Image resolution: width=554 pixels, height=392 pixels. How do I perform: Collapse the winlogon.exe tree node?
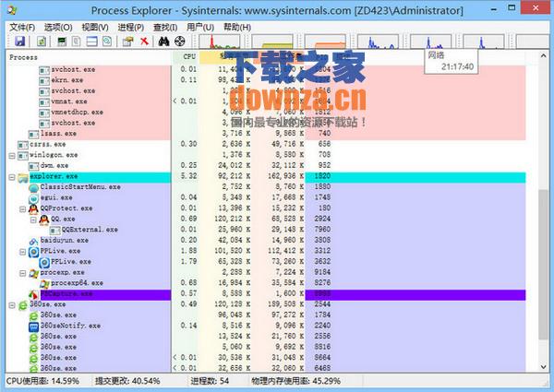tap(12, 155)
